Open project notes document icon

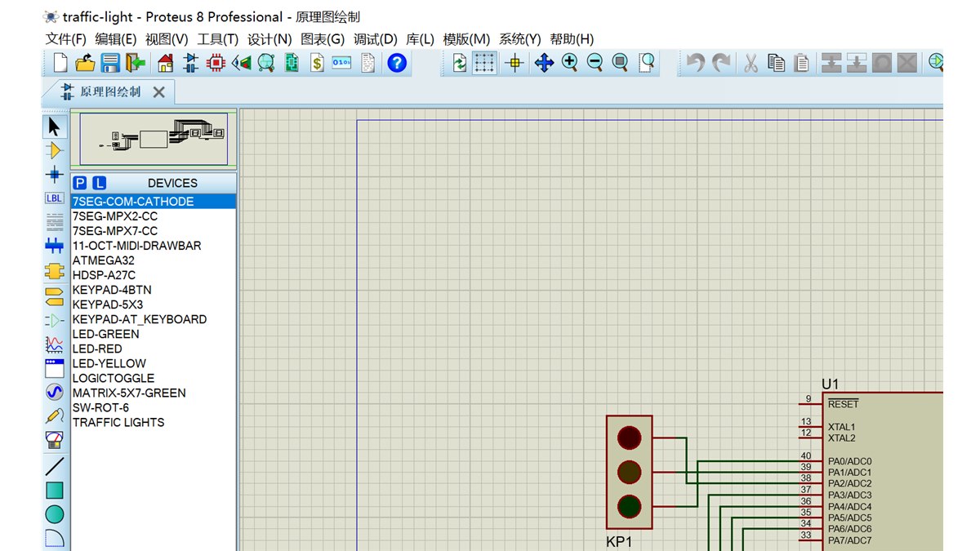(x=367, y=63)
